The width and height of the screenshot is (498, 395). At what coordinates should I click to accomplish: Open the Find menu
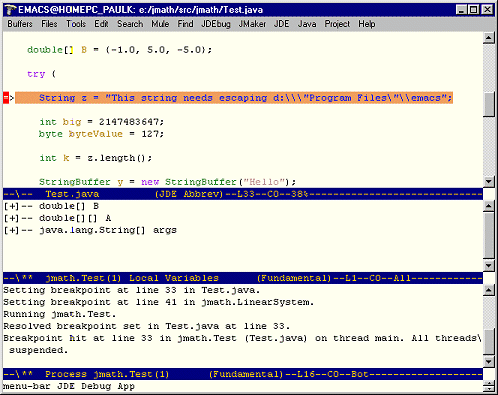click(x=185, y=24)
